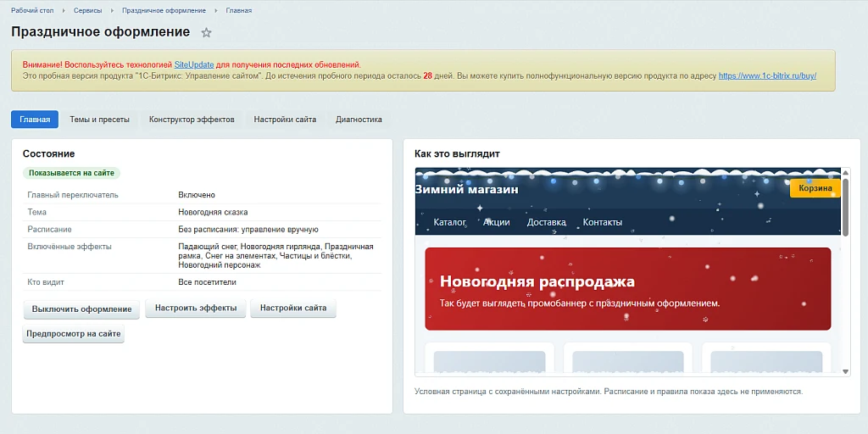Follow the 1c-bitrix.ru/buy link
This screenshot has height=434, width=868.
point(767,75)
